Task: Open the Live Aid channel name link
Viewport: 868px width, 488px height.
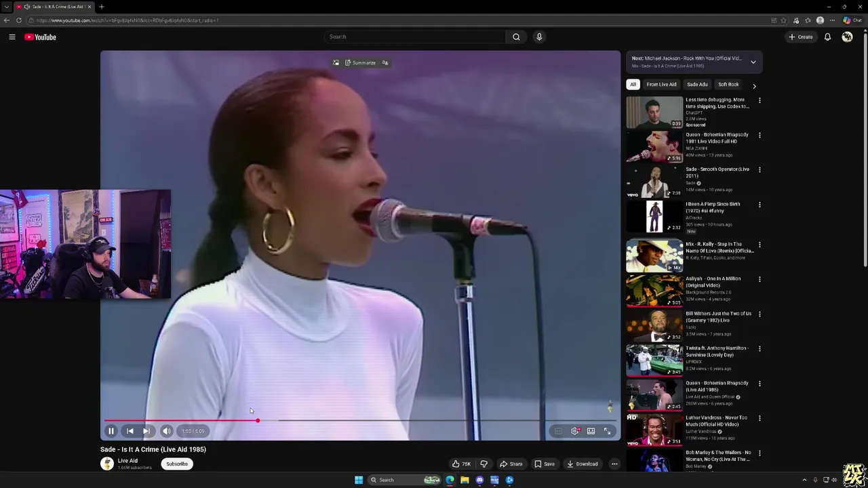Action: (x=127, y=461)
